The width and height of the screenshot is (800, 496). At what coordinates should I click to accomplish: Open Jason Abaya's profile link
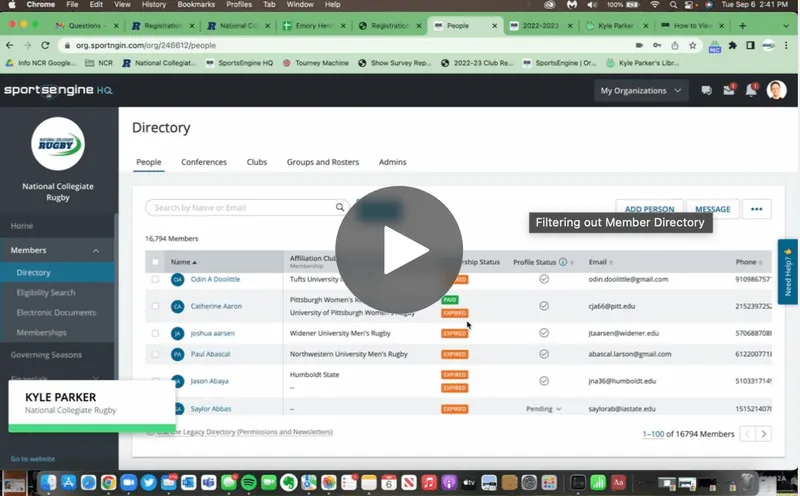(209, 381)
